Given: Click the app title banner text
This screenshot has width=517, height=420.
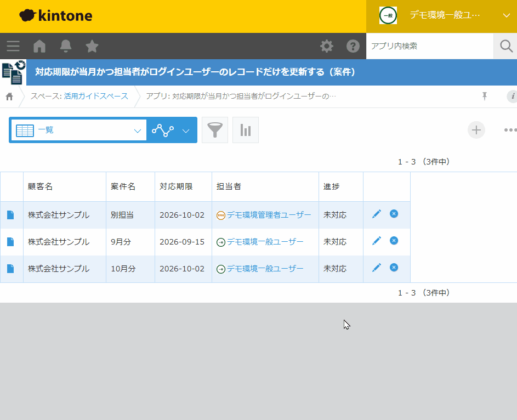Looking at the screenshot, I should pyautogui.click(x=195, y=72).
